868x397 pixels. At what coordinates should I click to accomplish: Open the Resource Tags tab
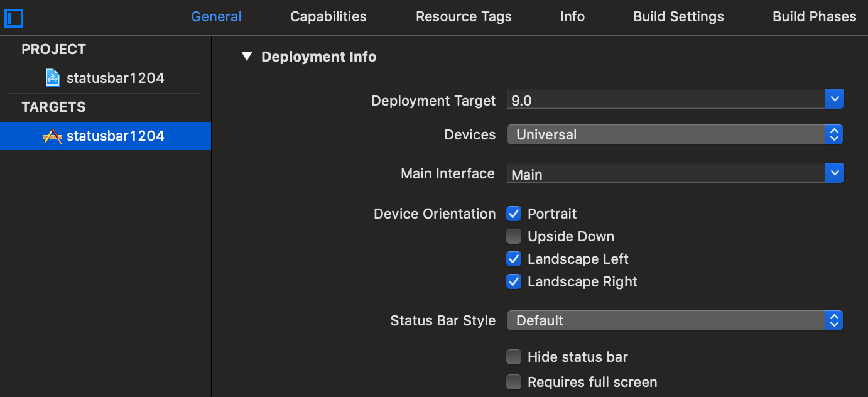coord(464,17)
